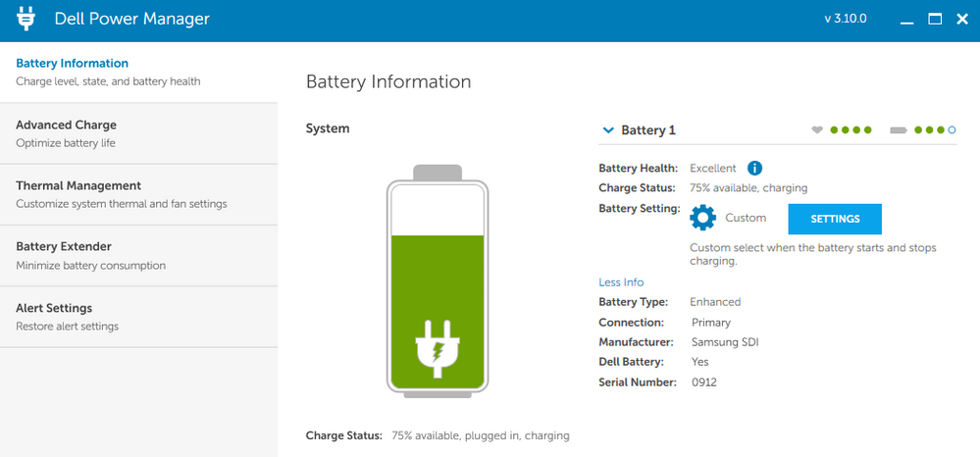Viewport: 980px width, 457px height.
Task: Click the 'Enhanced' battery type value
Action: 715,302
